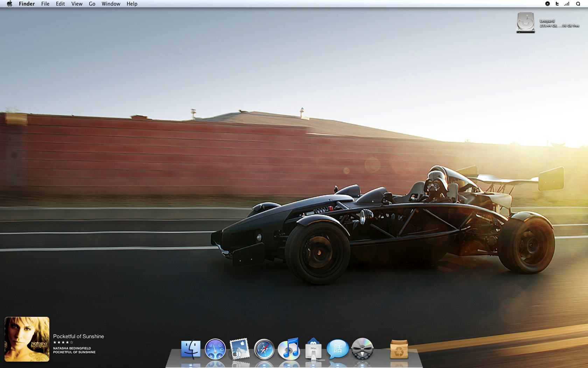Set the song star rating widget

[x=63, y=342]
